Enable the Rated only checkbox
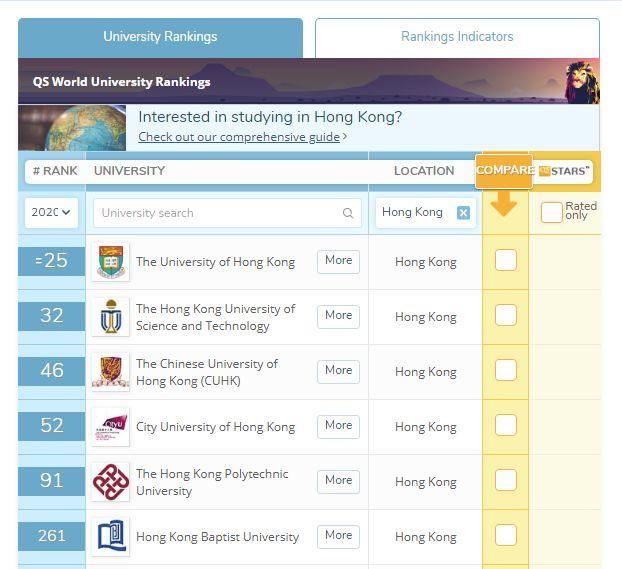Image resolution: width=622 pixels, height=569 pixels. [552, 212]
